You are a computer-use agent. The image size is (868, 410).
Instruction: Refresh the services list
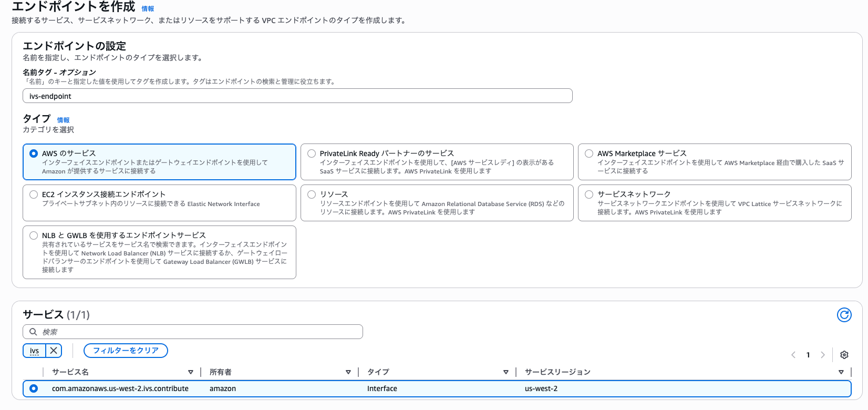click(x=844, y=315)
